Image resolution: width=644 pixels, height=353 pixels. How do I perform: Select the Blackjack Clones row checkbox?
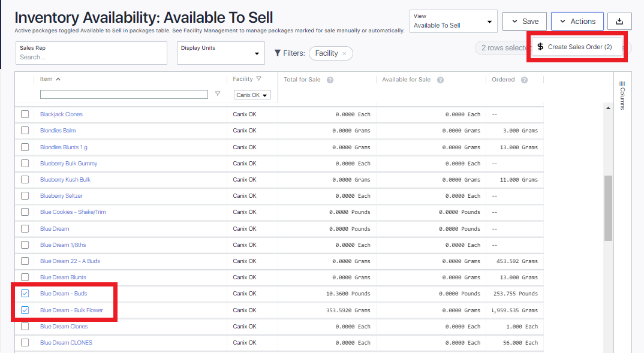[25, 114]
